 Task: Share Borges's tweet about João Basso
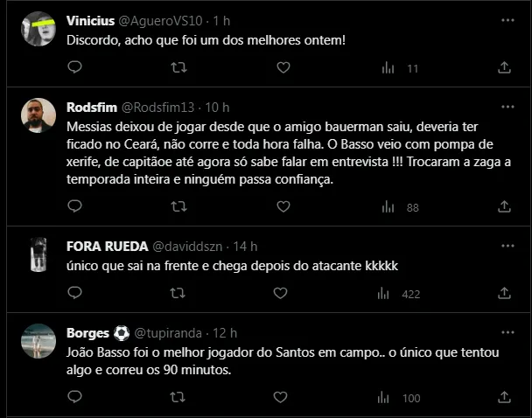[x=504, y=398]
